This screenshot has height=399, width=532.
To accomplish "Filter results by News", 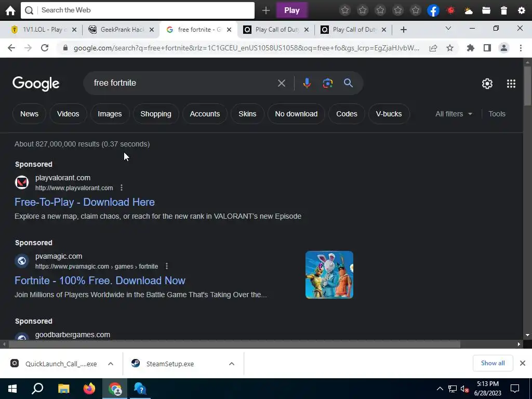I will pyautogui.click(x=29, y=114).
